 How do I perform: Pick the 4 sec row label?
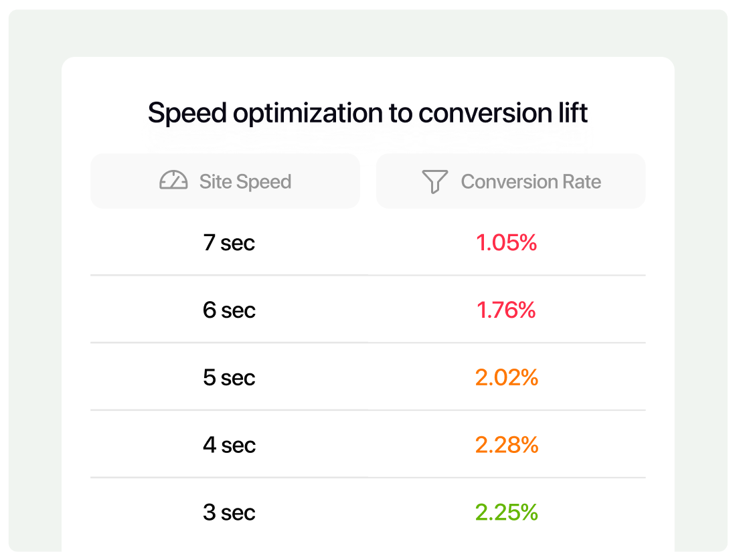[229, 446]
